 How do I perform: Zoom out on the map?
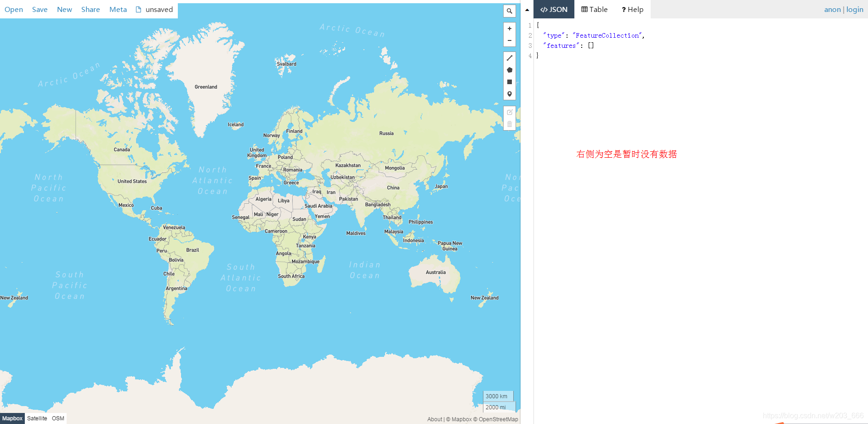(x=509, y=40)
